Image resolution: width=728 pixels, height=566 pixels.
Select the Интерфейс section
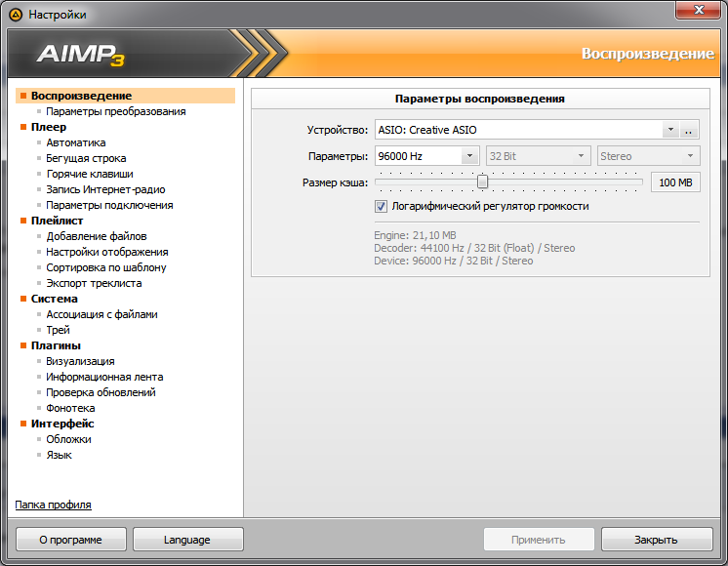click(62, 424)
